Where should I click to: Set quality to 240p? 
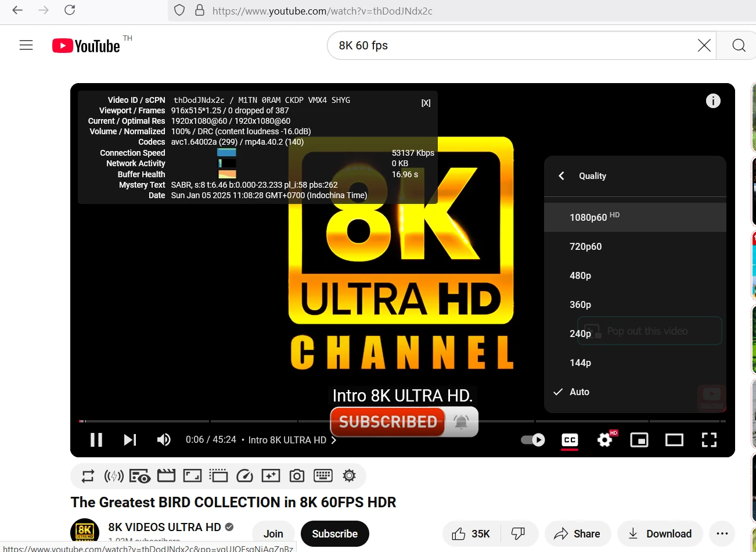click(635, 334)
